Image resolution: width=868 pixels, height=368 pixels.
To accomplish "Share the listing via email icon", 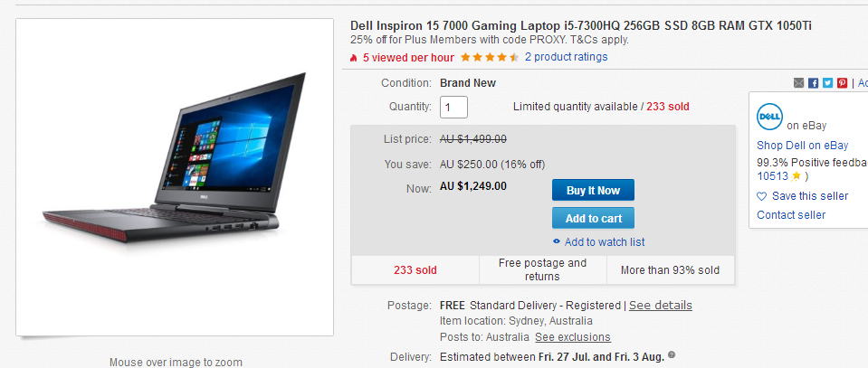I will click(x=798, y=83).
